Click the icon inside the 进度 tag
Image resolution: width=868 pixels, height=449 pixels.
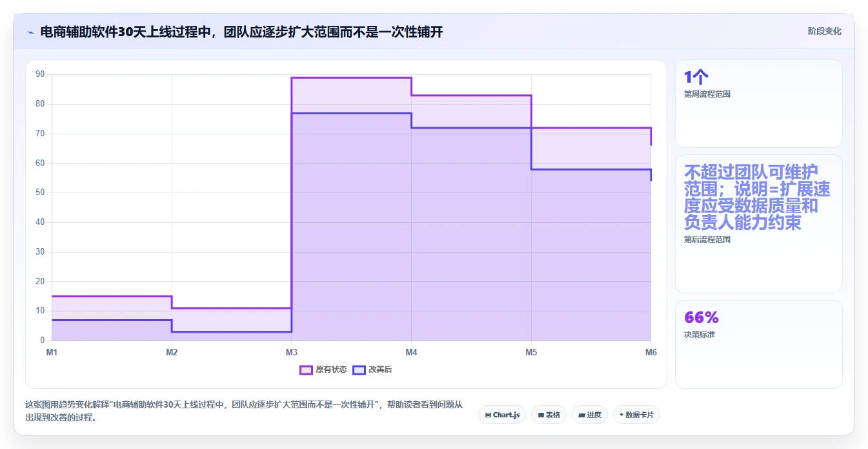(581, 415)
